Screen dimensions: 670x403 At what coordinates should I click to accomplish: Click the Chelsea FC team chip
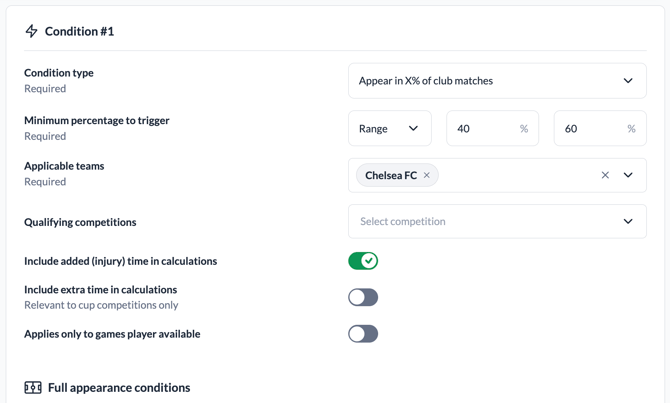coord(390,176)
